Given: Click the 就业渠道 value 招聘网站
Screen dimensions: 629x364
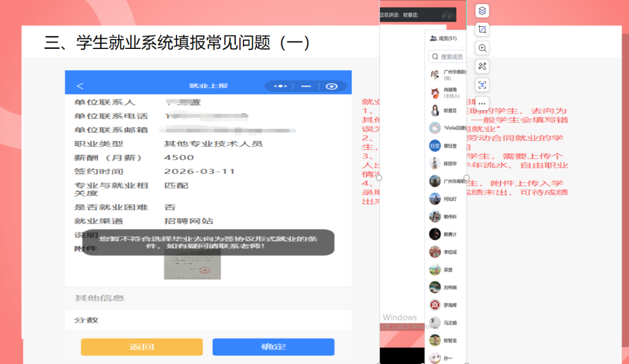Looking at the screenshot, I should click(189, 221).
